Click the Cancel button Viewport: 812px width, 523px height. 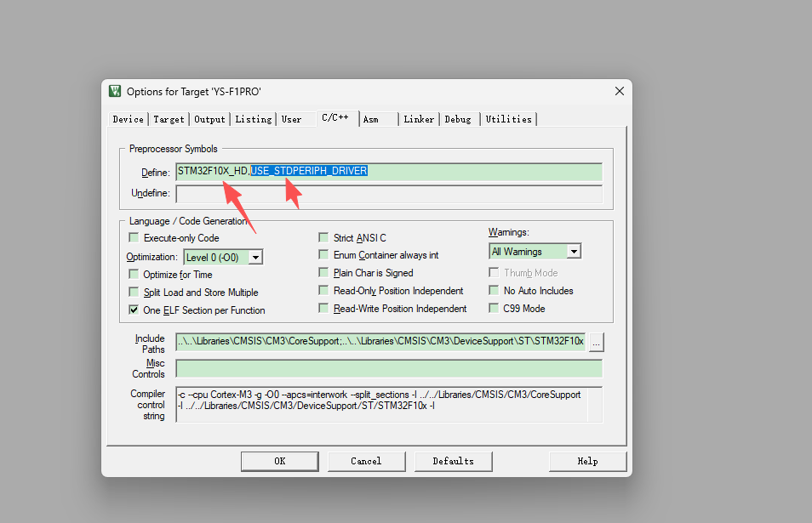pyautogui.click(x=366, y=461)
